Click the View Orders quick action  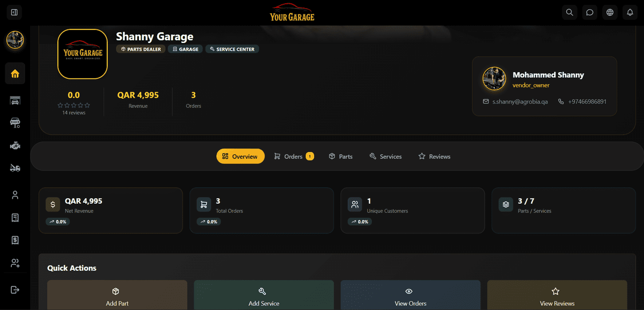(410, 296)
